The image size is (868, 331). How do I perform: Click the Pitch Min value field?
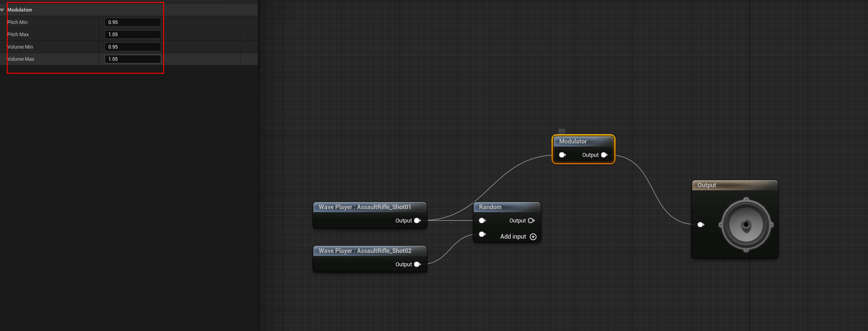pyautogui.click(x=132, y=22)
